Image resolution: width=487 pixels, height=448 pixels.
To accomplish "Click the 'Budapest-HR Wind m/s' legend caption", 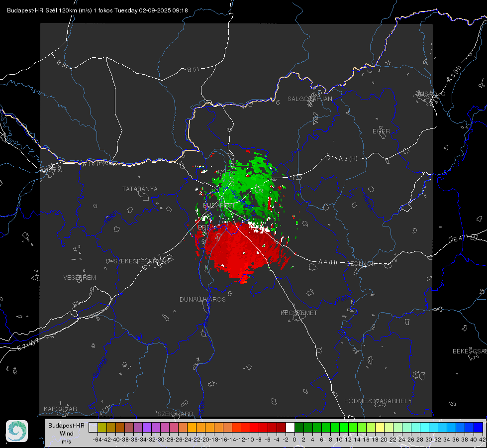I will [67, 434].
